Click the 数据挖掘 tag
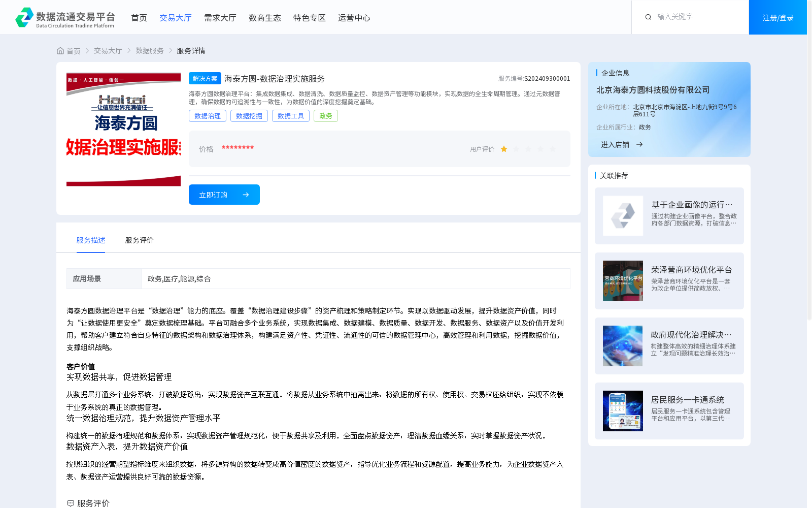 click(x=249, y=116)
